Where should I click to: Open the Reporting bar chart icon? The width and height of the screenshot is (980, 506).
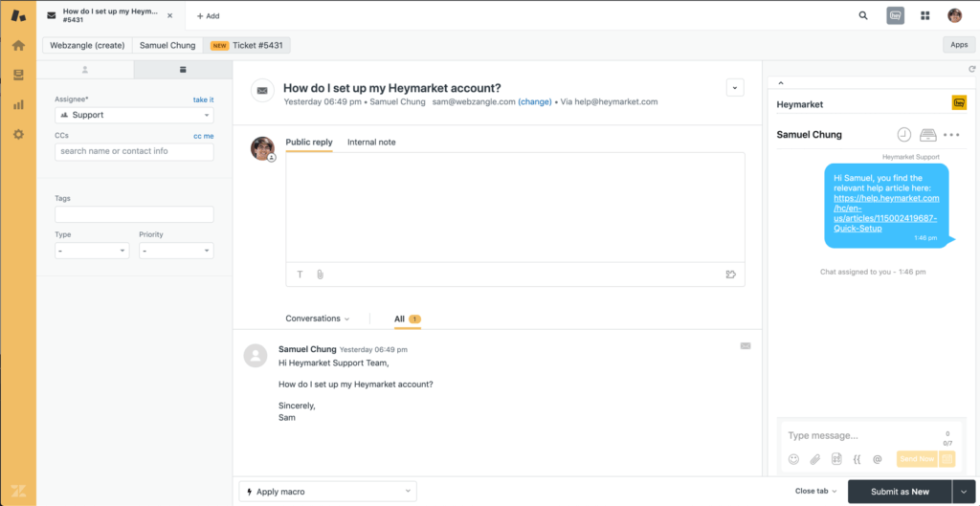[18, 104]
